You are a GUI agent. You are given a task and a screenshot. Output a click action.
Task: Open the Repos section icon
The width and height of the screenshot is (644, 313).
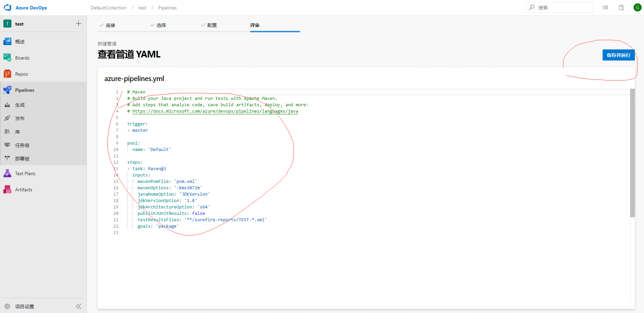pos(7,74)
